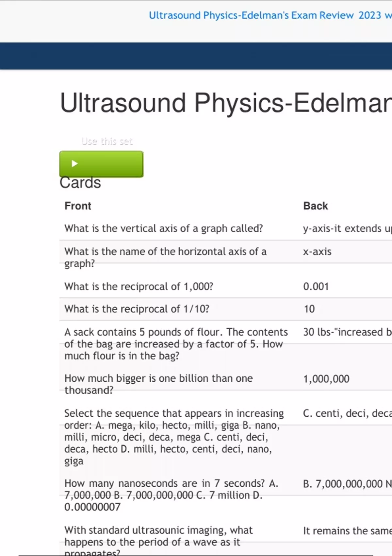The width and height of the screenshot is (392, 556).
Task: Click the Front column header
Action: tap(78, 206)
